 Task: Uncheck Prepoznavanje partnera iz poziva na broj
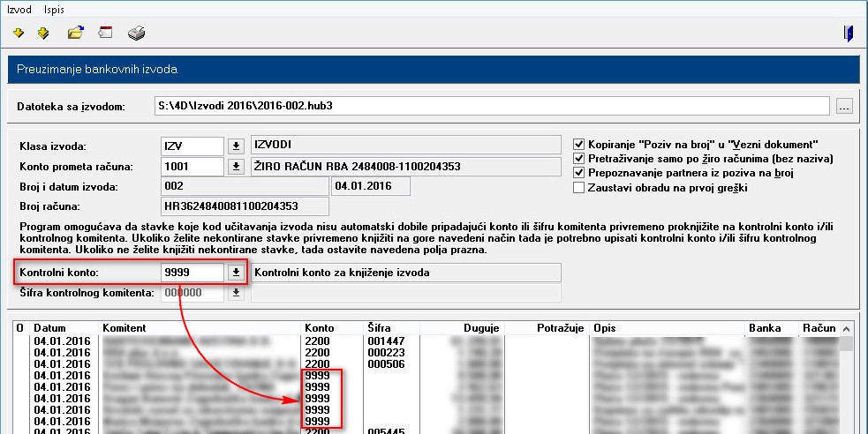pyautogui.click(x=579, y=173)
